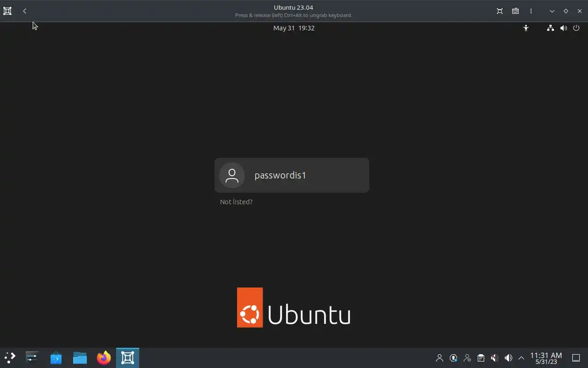Minimize the Ubuntu 23.04 window
Screen dimensions: 588x368
click(x=552, y=11)
